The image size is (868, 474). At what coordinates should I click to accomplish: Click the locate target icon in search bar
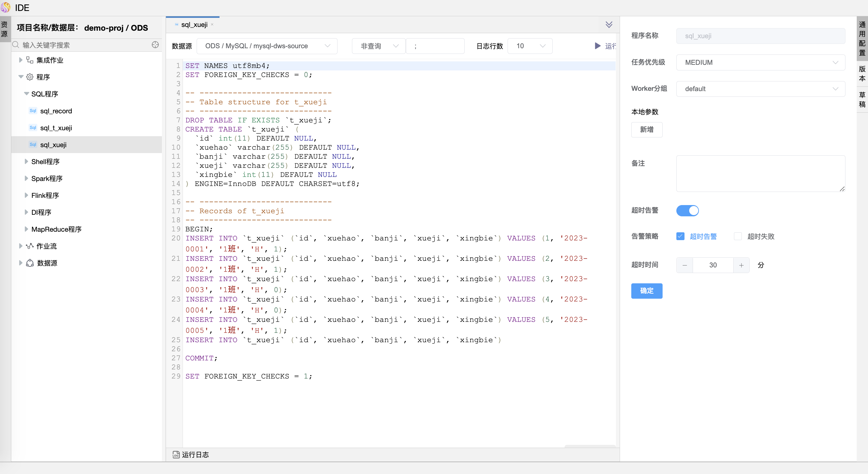click(155, 45)
